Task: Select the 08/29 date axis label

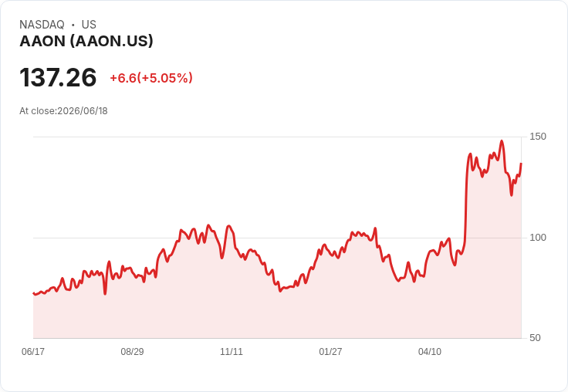Action: [132, 351]
